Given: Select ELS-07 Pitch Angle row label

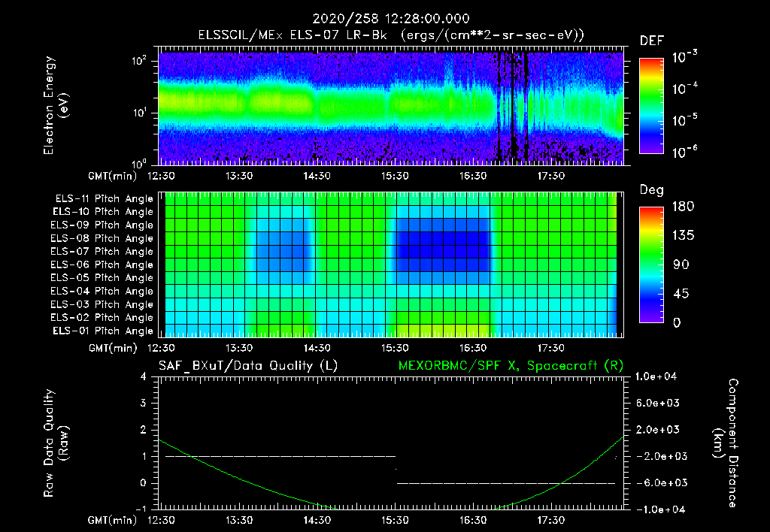Looking at the screenshot, I should [x=102, y=251].
